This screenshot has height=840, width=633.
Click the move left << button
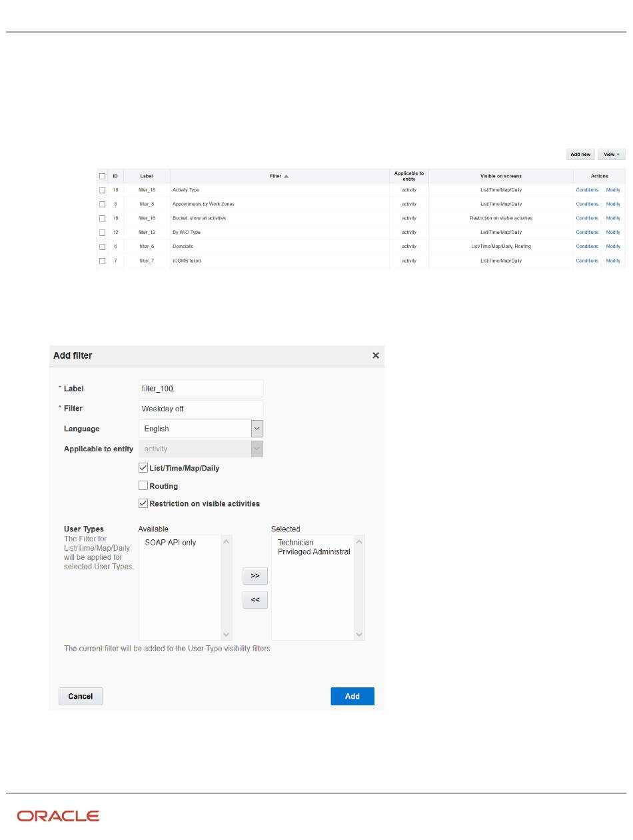click(x=255, y=600)
